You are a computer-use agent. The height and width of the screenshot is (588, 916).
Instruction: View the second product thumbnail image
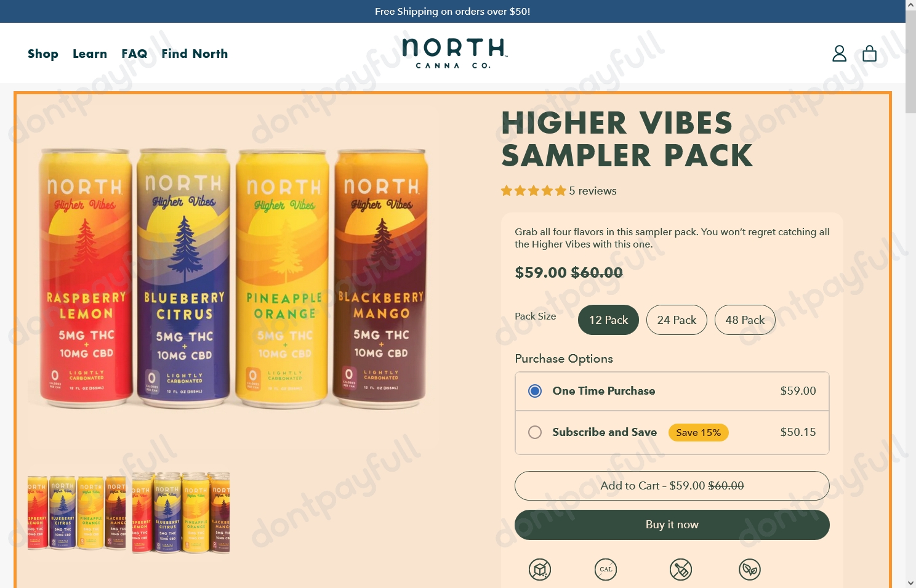(x=181, y=513)
